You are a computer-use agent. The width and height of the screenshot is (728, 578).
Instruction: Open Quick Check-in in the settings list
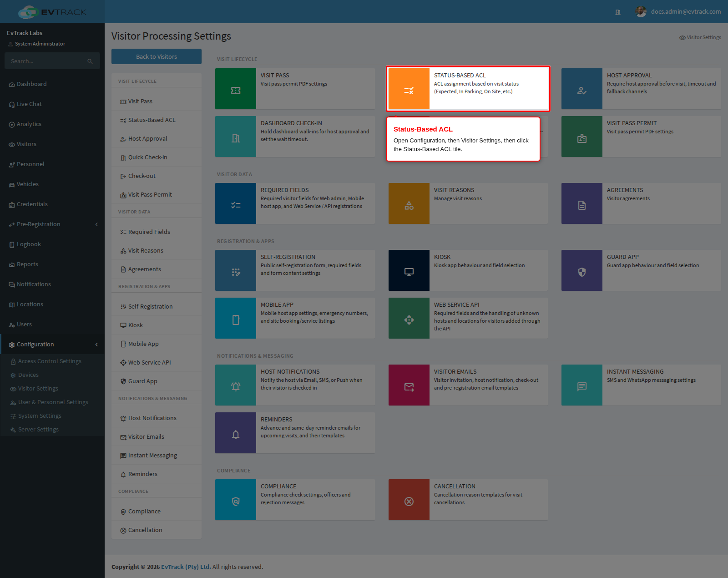pyautogui.click(x=157, y=157)
